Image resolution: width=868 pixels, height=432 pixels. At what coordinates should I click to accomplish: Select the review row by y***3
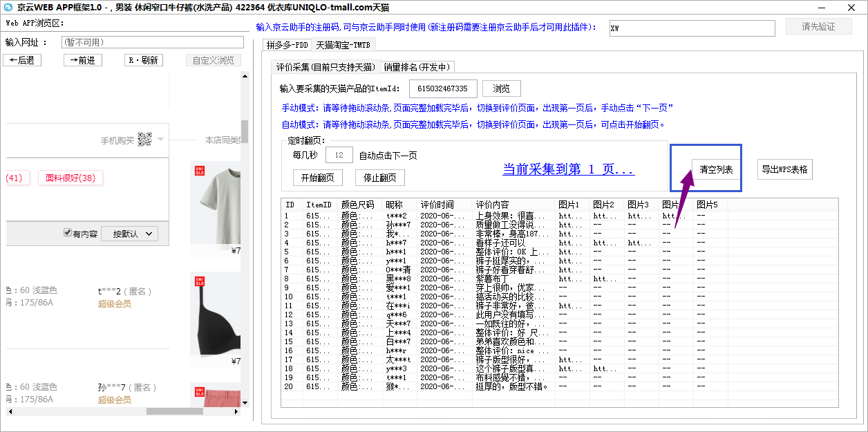coord(560,368)
